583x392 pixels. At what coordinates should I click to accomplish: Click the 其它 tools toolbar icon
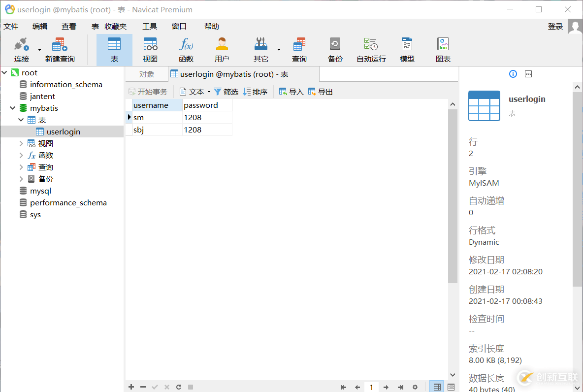260,49
